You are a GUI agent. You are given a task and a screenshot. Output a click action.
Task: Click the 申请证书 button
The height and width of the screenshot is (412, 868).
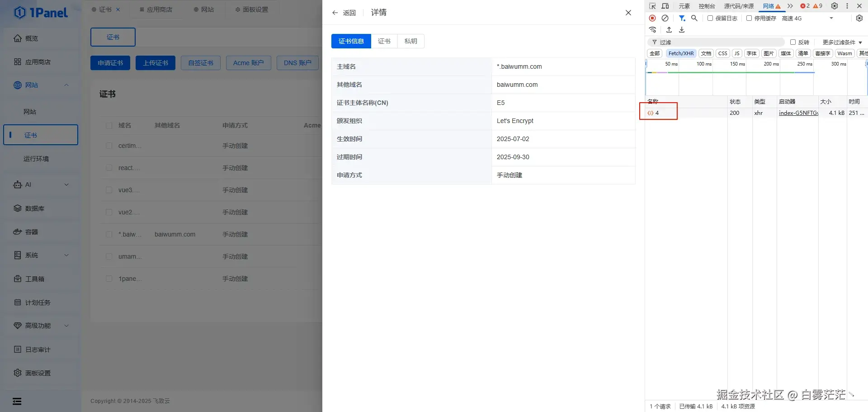point(110,63)
